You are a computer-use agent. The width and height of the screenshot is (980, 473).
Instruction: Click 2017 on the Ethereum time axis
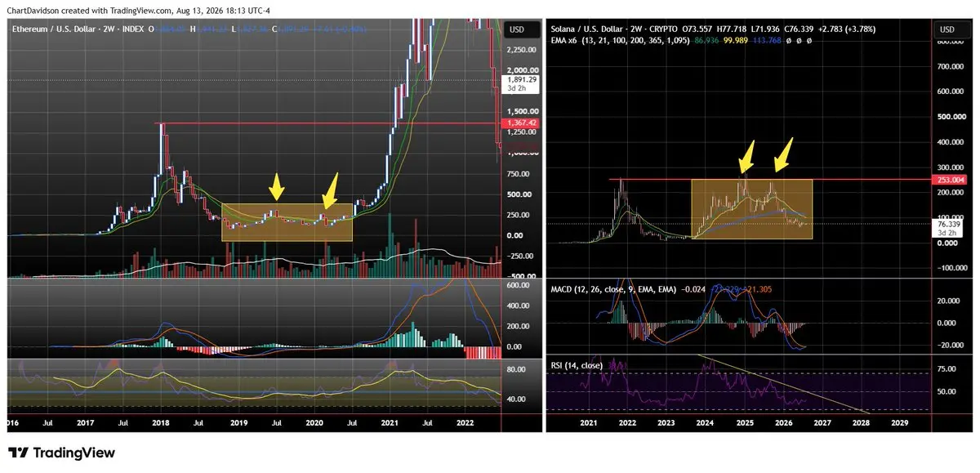coord(86,423)
